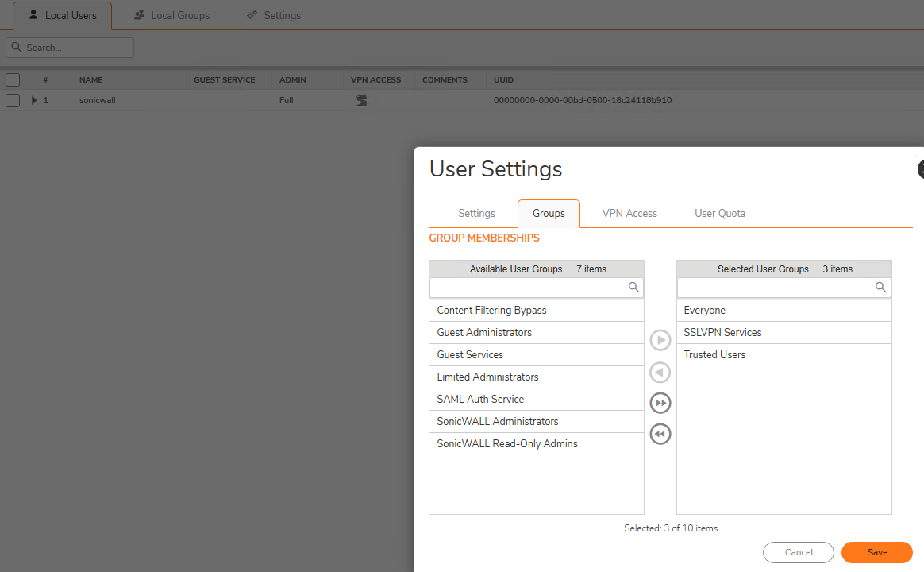Cancel the user settings dialog
This screenshot has width=924, height=572.
coord(799,553)
